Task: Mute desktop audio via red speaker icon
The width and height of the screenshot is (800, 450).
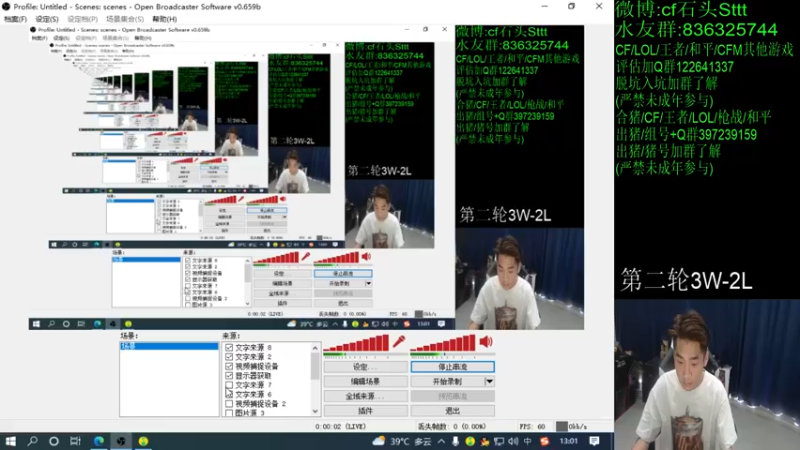Action: coord(486,341)
